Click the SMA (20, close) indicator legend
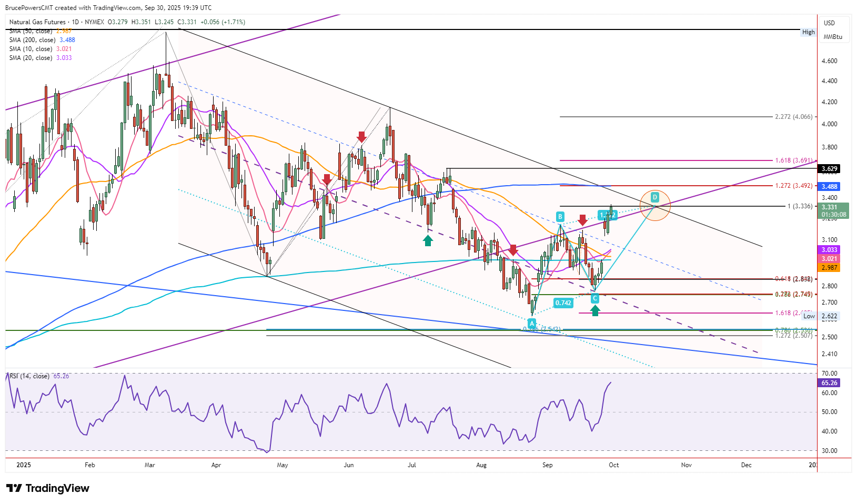 (41, 58)
